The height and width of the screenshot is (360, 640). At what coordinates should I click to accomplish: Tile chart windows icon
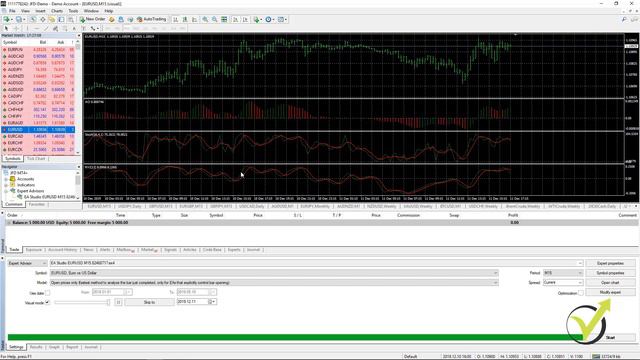224,19
